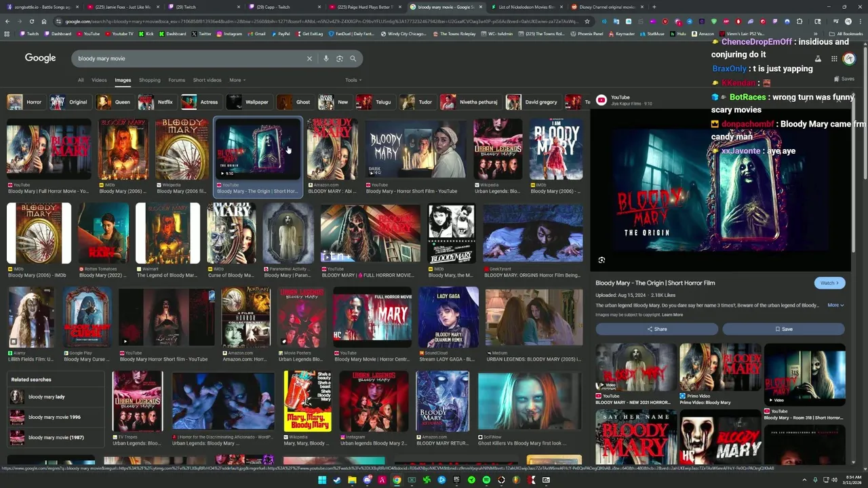This screenshot has height=488, width=868.
Task: Switch to the Forums tab
Action: click(x=177, y=80)
